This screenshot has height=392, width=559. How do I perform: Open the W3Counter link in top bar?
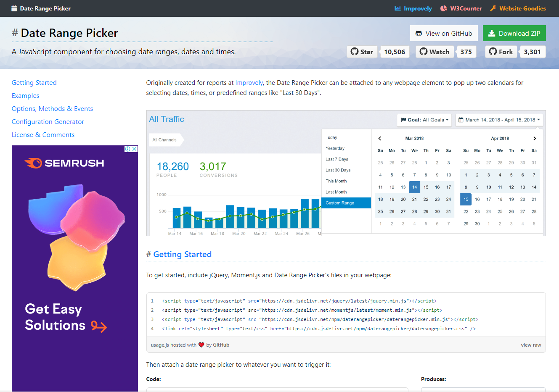click(461, 8)
